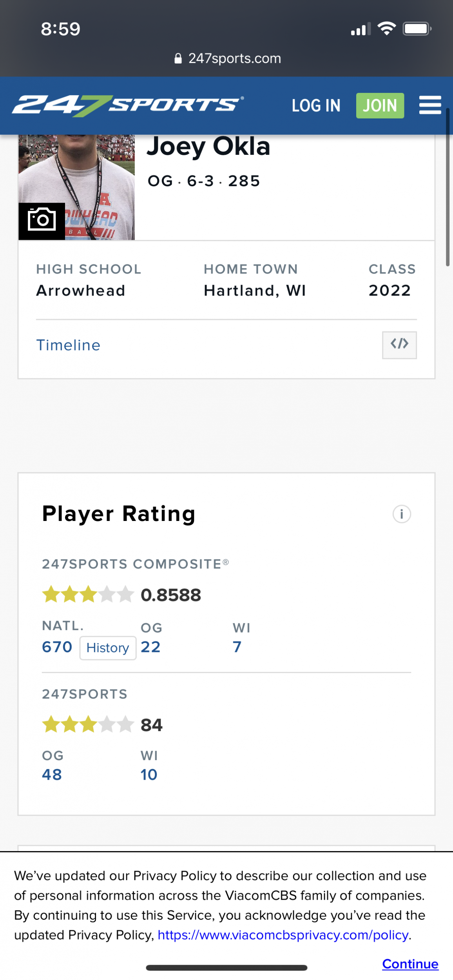The width and height of the screenshot is (453, 980).
Task: Open 247Sports WI rank 10
Action: pyautogui.click(x=149, y=775)
